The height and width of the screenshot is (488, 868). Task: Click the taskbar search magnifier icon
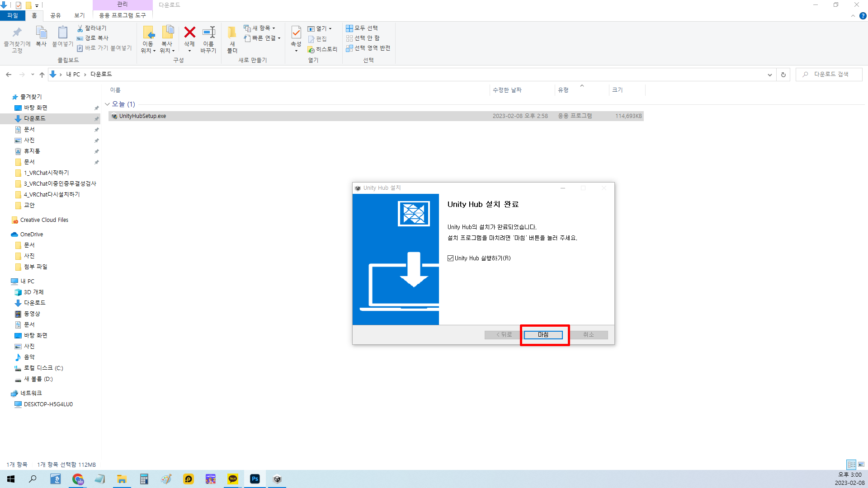[x=33, y=479]
